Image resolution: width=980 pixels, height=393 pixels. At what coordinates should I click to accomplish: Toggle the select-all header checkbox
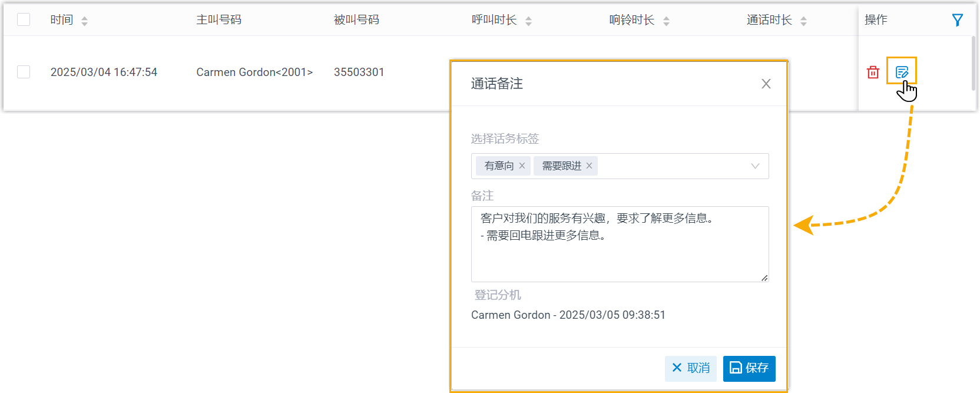tap(24, 19)
